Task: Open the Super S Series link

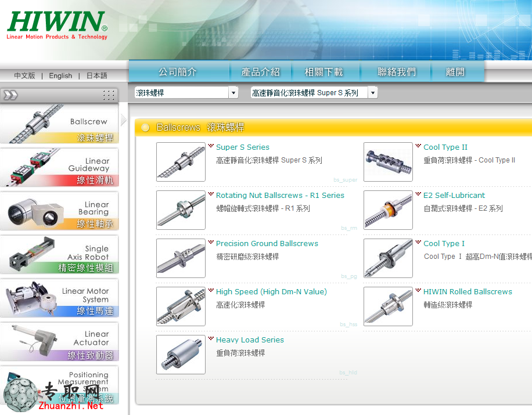Action: (243, 147)
